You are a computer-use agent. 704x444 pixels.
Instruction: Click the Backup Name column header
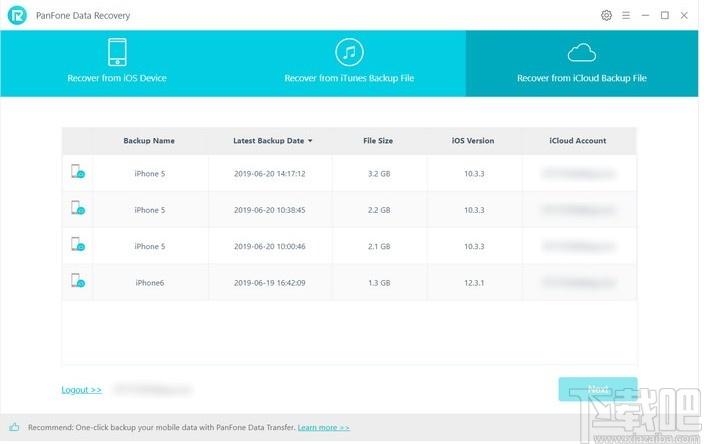[149, 141]
